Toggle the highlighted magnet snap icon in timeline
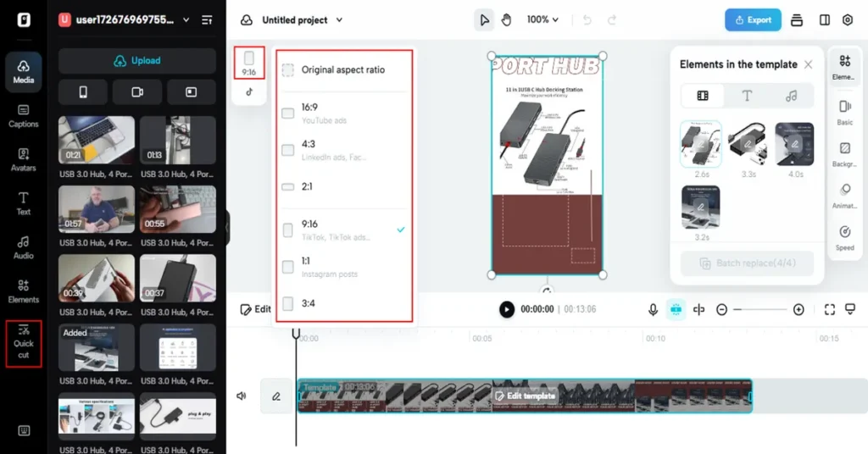The width and height of the screenshot is (868, 454). coord(676,310)
